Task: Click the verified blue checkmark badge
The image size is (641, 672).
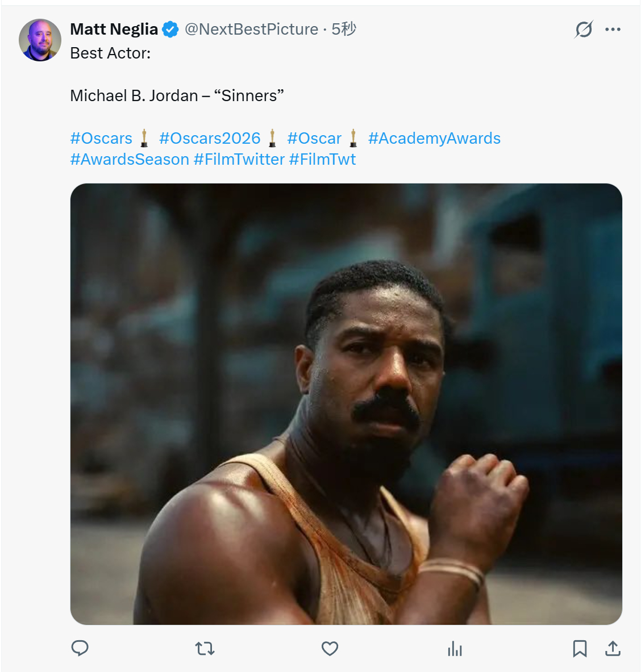Action: [x=169, y=29]
